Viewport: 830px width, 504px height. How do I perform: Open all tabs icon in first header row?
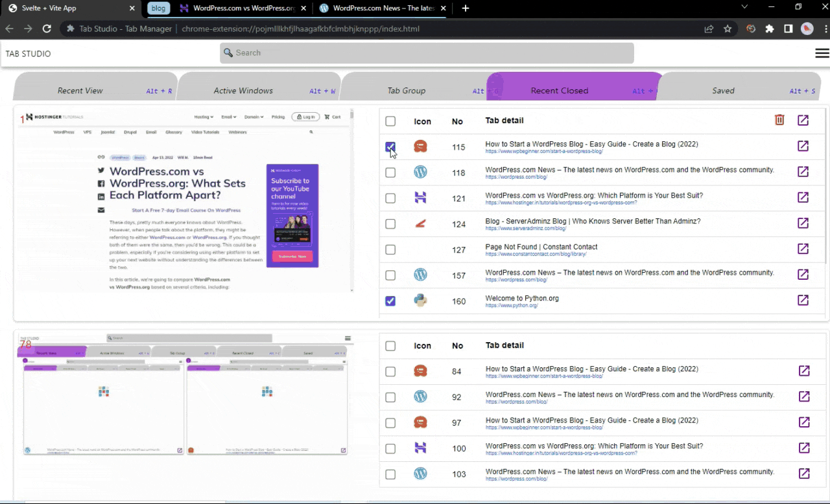pos(803,120)
